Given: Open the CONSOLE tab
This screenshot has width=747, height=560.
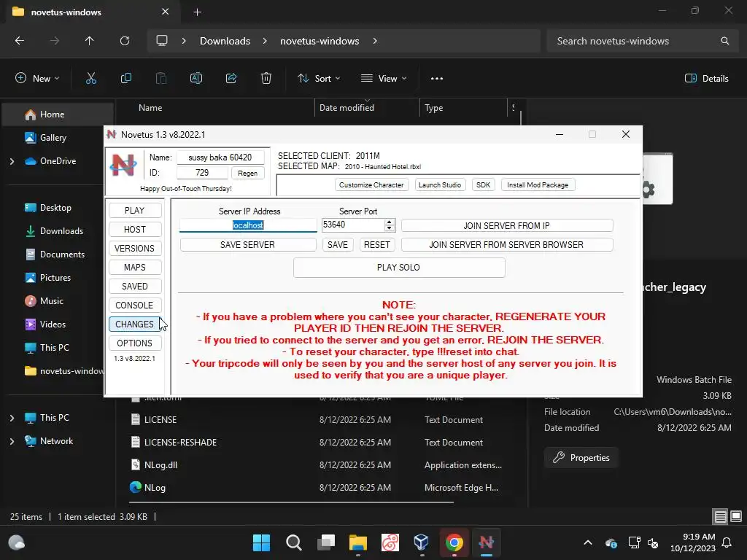Looking at the screenshot, I should [135, 306].
